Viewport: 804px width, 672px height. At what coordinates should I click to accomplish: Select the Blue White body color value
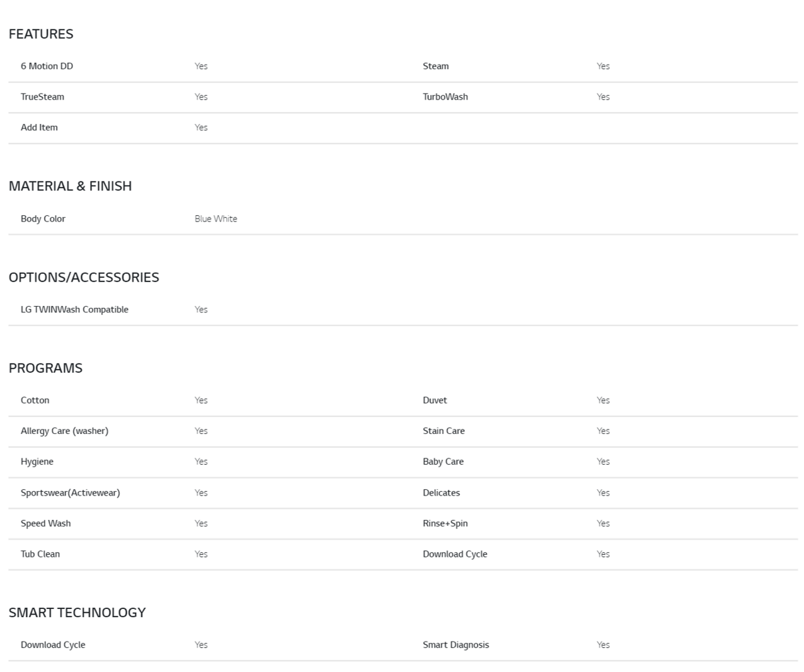click(x=215, y=219)
